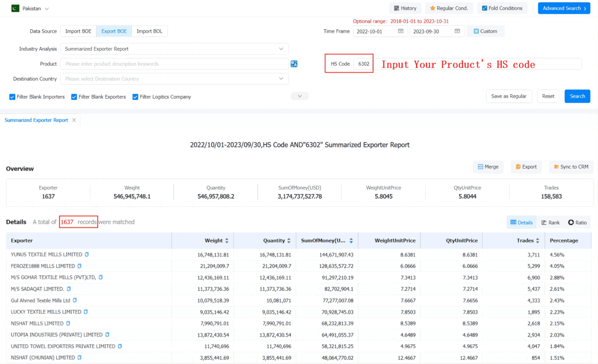Switch to Rank view
Viewport: 598px width, 364px height.
[x=551, y=222]
